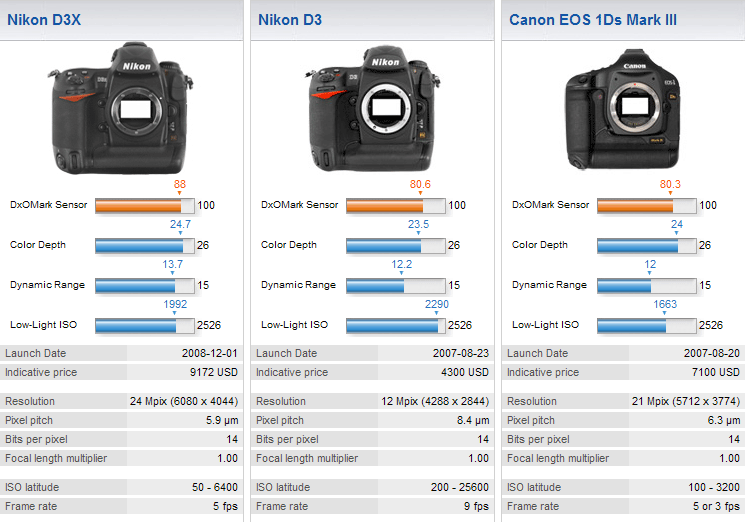Click Nikon D3 Low-Light ISO label
The image size is (745, 522).
pos(294,325)
